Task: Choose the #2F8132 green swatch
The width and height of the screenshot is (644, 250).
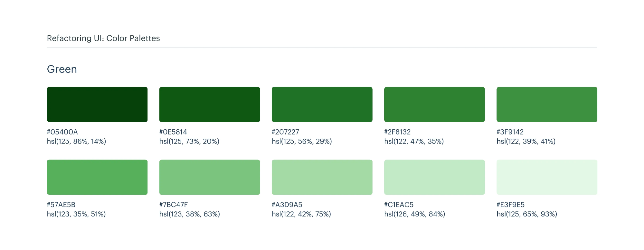Action: click(x=434, y=104)
